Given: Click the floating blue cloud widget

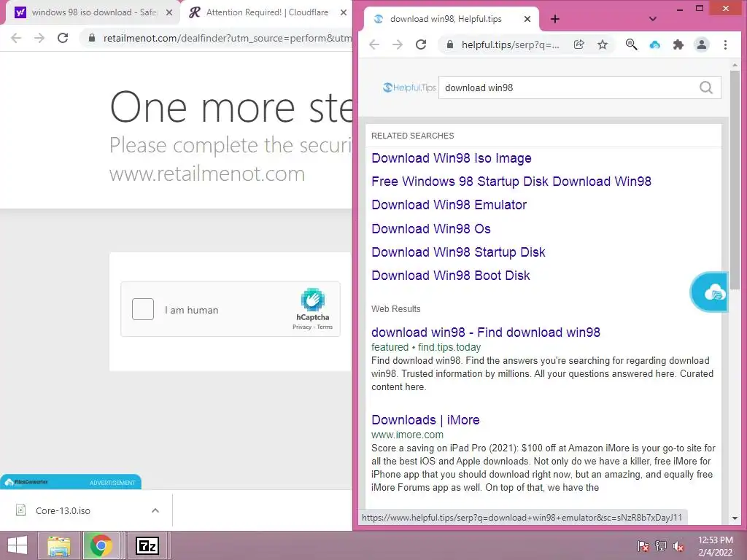Looking at the screenshot, I should pyautogui.click(x=709, y=292).
